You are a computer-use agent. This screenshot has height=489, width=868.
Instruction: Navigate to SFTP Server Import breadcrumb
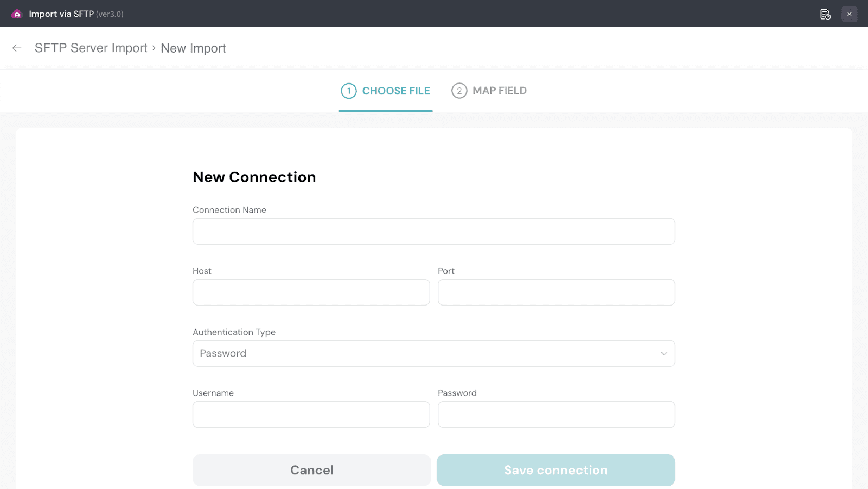[91, 48]
